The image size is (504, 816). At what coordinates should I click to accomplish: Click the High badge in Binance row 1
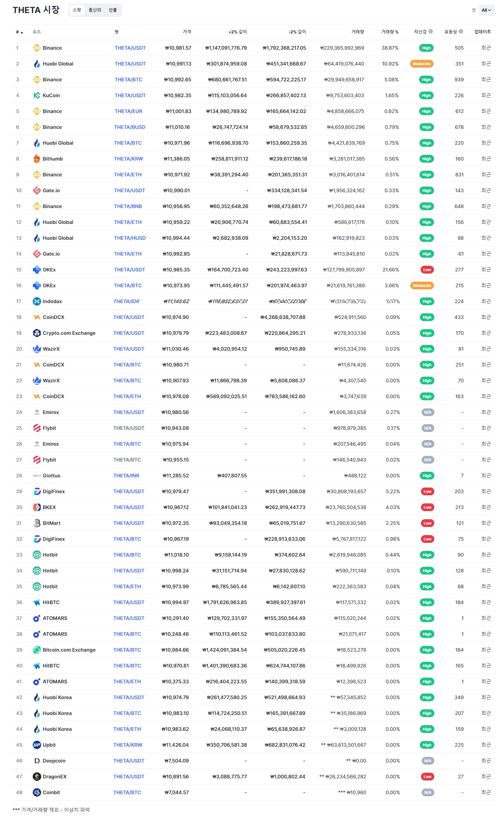point(426,48)
